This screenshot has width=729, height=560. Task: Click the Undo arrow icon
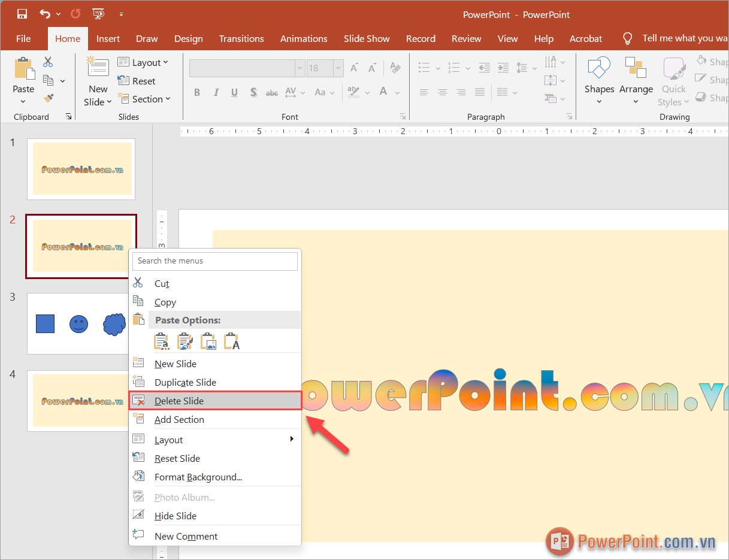pyautogui.click(x=45, y=13)
